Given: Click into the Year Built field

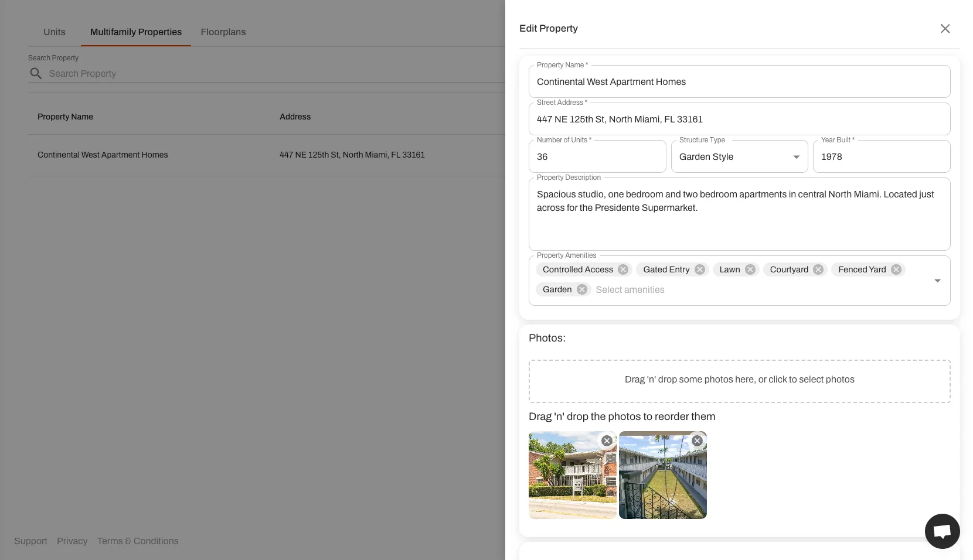Looking at the screenshot, I should pyautogui.click(x=881, y=157).
